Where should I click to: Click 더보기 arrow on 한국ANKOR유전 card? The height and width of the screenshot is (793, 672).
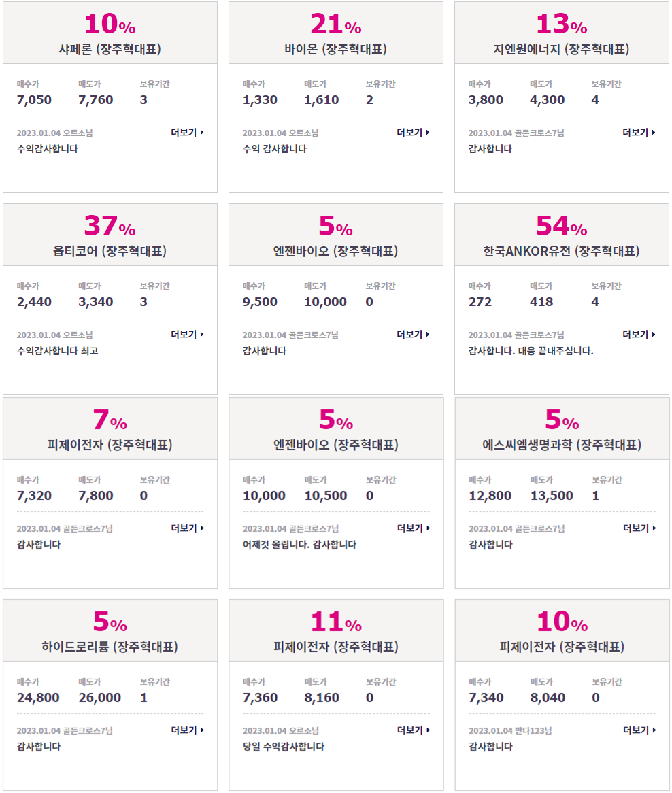[x=639, y=335]
